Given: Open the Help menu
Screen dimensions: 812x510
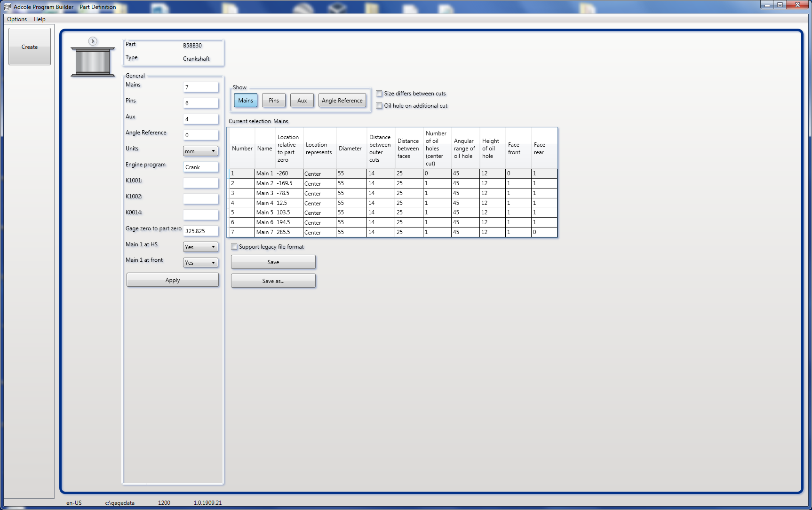Looking at the screenshot, I should click(40, 19).
